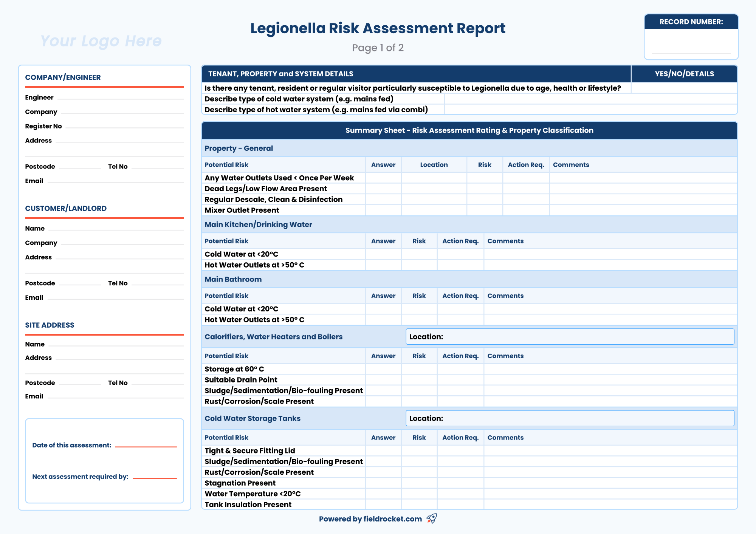The width and height of the screenshot is (756, 534).
Task: Select Action Req. cell for 'Storage at 60° C'
Action: (x=460, y=369)
